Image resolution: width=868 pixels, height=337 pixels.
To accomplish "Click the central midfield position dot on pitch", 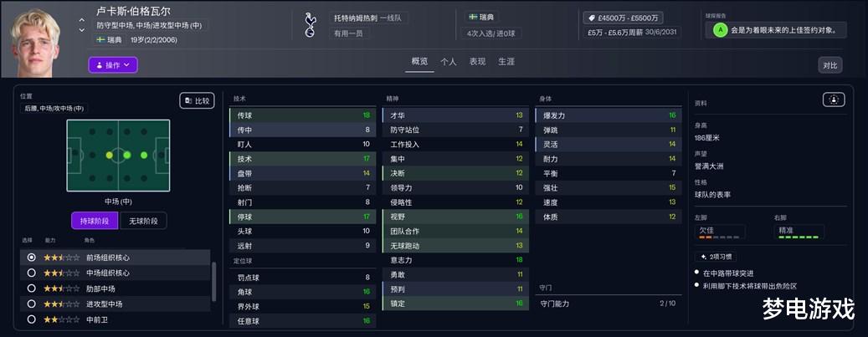I will pos(126,155).
